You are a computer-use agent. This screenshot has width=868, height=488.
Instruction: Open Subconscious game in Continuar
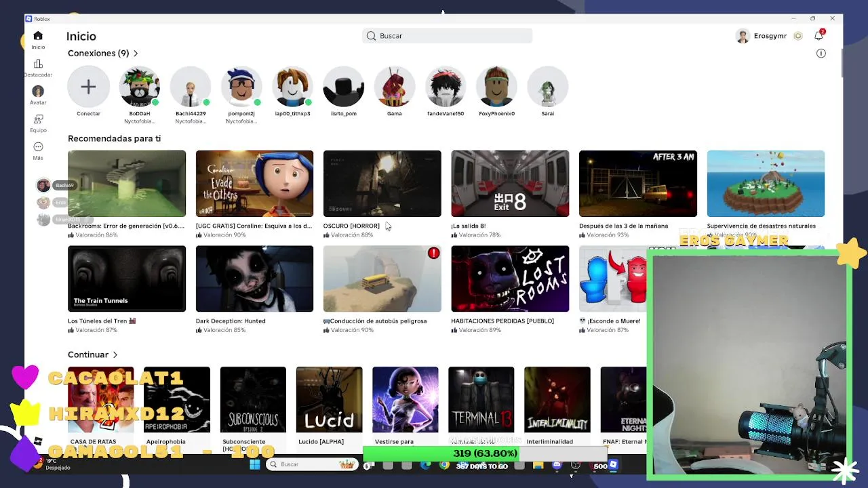click(253, 400)
